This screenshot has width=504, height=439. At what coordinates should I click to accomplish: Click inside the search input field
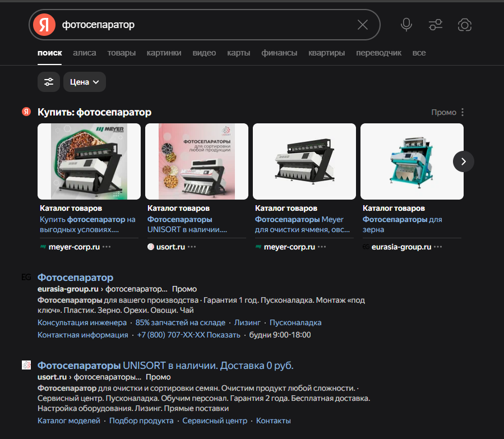pos(202,25)
